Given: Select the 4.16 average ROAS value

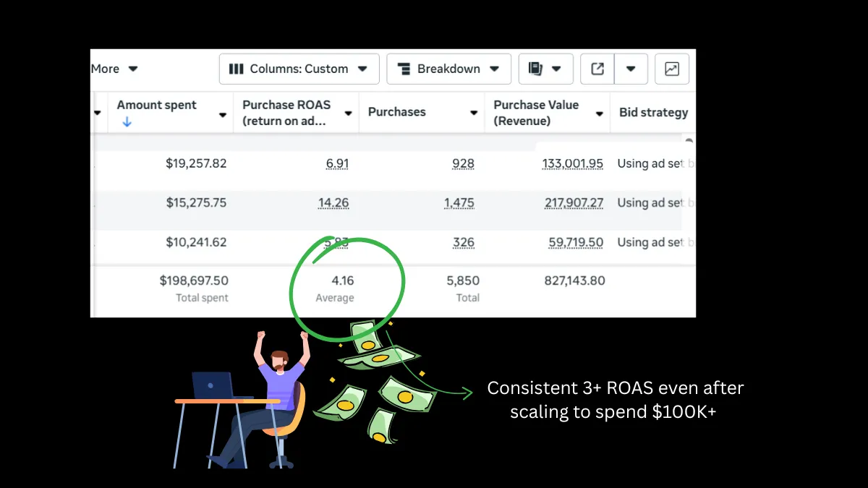Looking at the screenshot, I should point(343,281).
